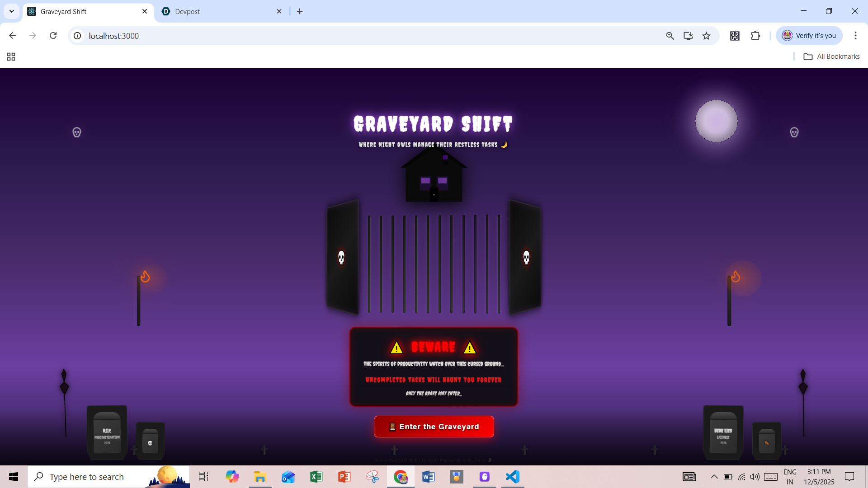The height and width of the screenshot is (488, 868).
Task: Open the tab search dropdown arrow
Action: pyautogui.click(x=12, y=11)
